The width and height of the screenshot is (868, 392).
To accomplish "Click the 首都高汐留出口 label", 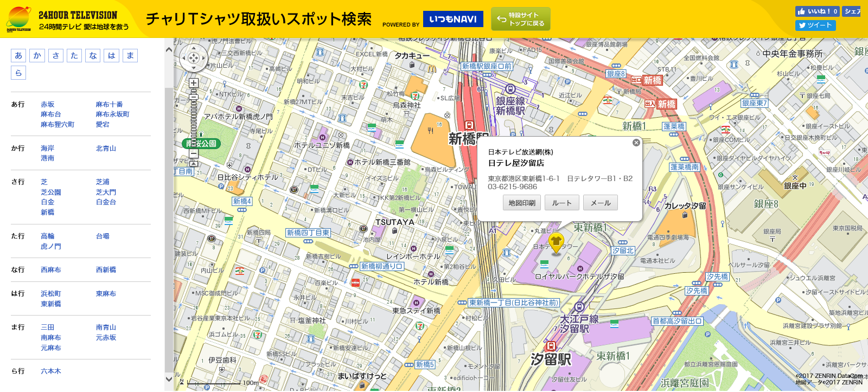I will click(677, 321).
